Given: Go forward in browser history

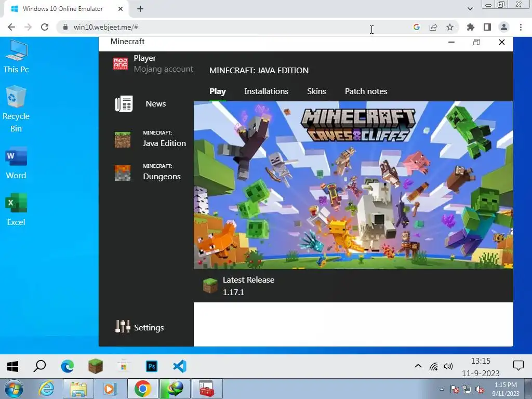Looking at the screenshot, I should click(28, 27).
